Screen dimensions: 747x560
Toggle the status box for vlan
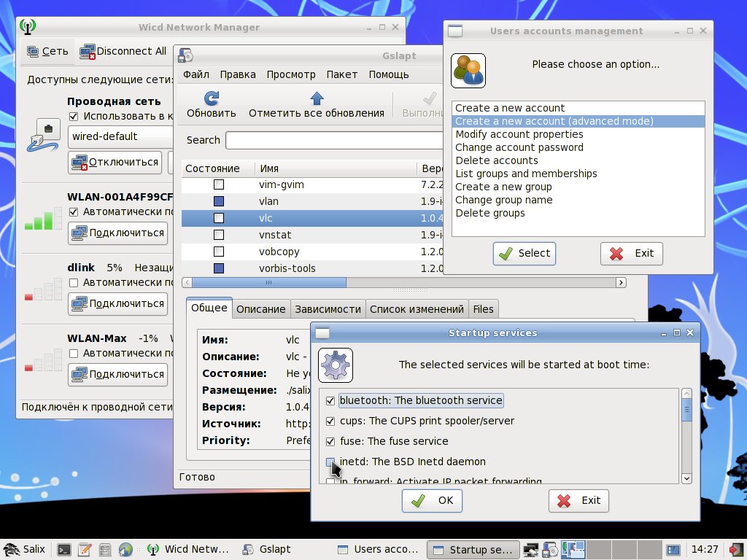tap(219, 201)
